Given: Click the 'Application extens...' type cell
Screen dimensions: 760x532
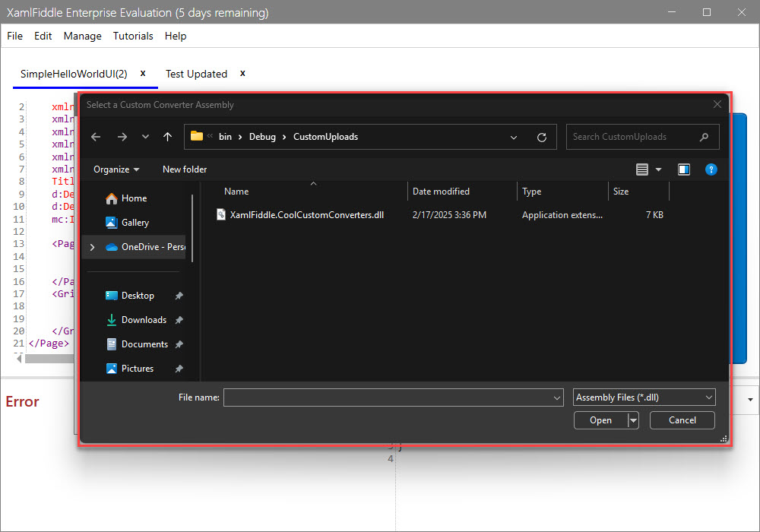Looking at the screenshot, I should click(562, 215).
